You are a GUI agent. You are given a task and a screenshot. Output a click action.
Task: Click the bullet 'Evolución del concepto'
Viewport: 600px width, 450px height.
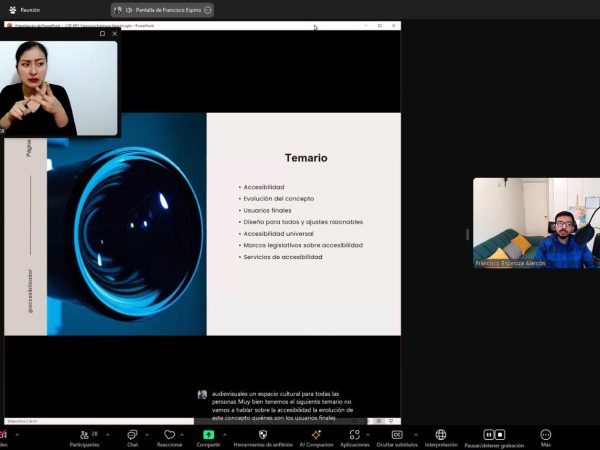(x=279, y=199)
